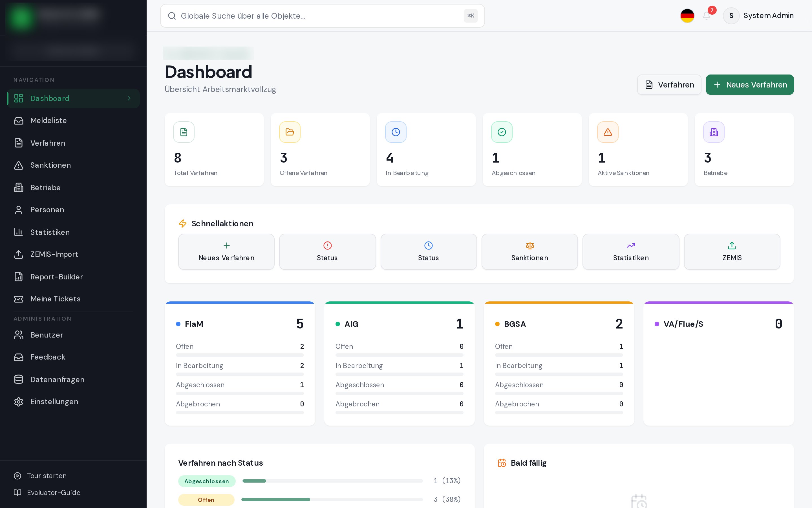The height and width of the screenshot is (508, 812).
Task: Click the yellow Offen status badge
Action: click(206, 500)
